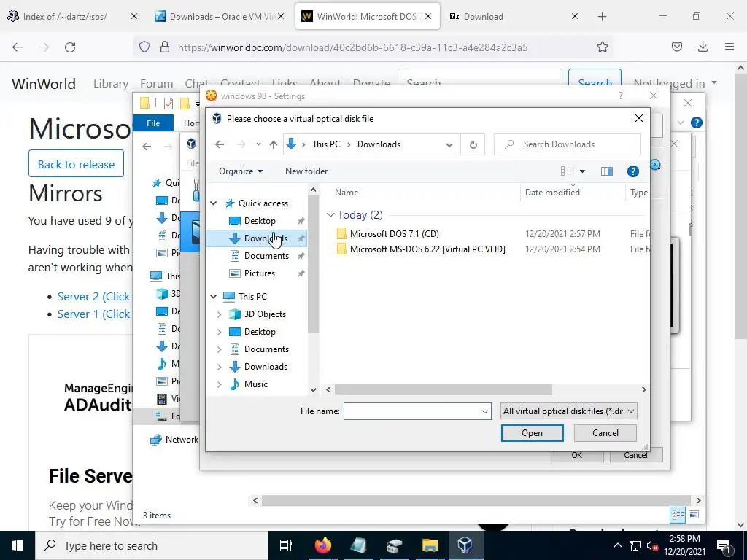
Task: Open Firefox from the taskbar
Action: tap(323, 545)
